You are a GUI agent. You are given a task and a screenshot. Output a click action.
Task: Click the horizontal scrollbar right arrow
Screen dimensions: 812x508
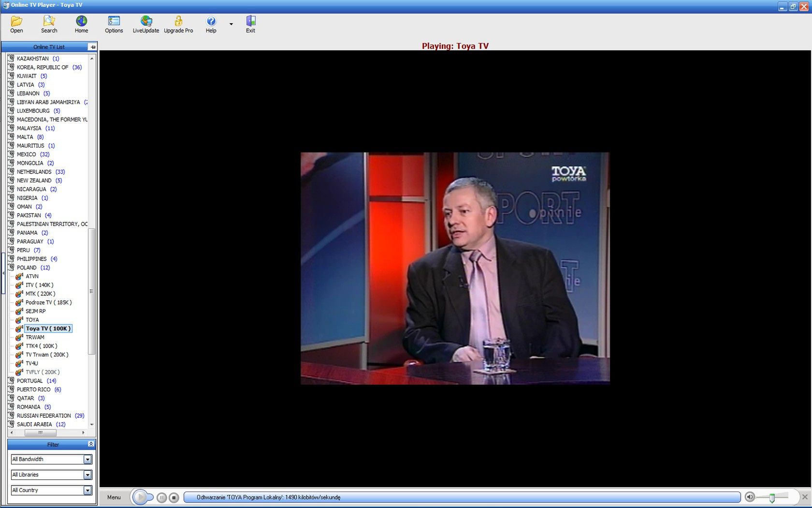83,433
